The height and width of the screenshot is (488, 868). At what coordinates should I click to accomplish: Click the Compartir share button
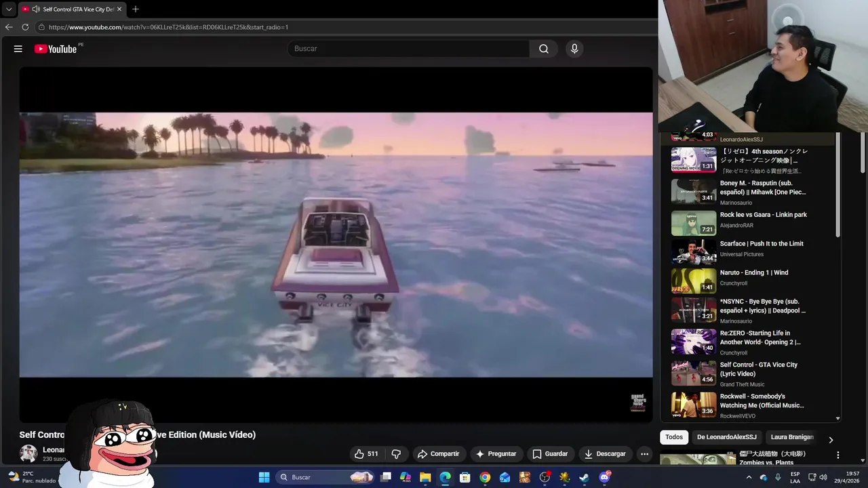click(x=438, y=454)
